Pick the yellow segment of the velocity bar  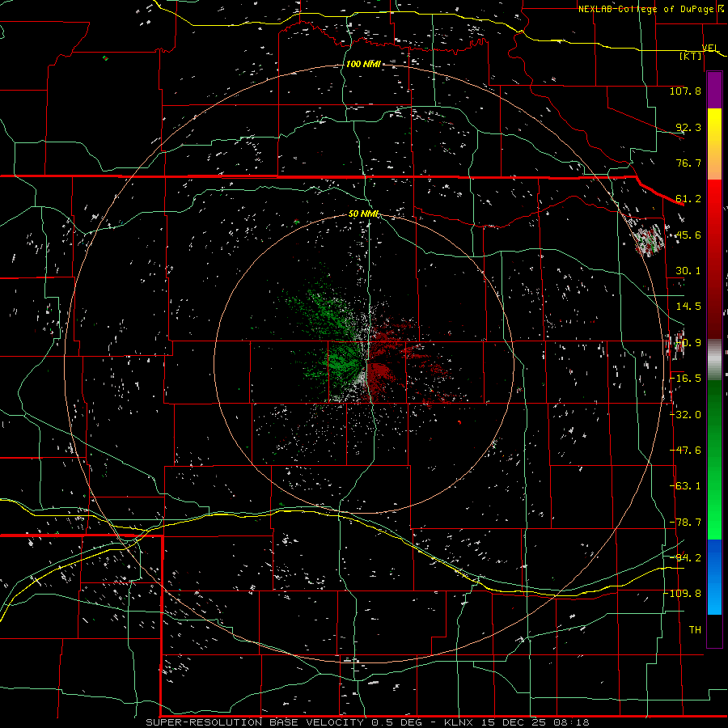[714, 125]
